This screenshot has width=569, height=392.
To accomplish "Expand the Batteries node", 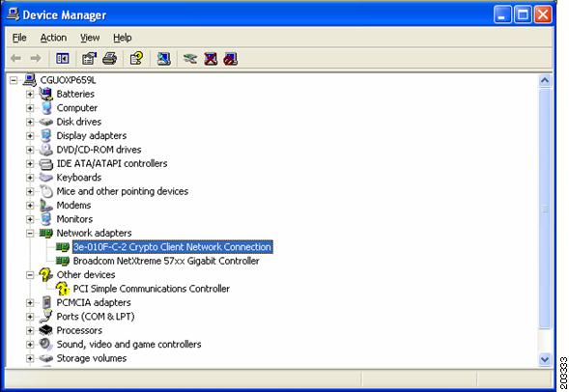I will [30, 95].
